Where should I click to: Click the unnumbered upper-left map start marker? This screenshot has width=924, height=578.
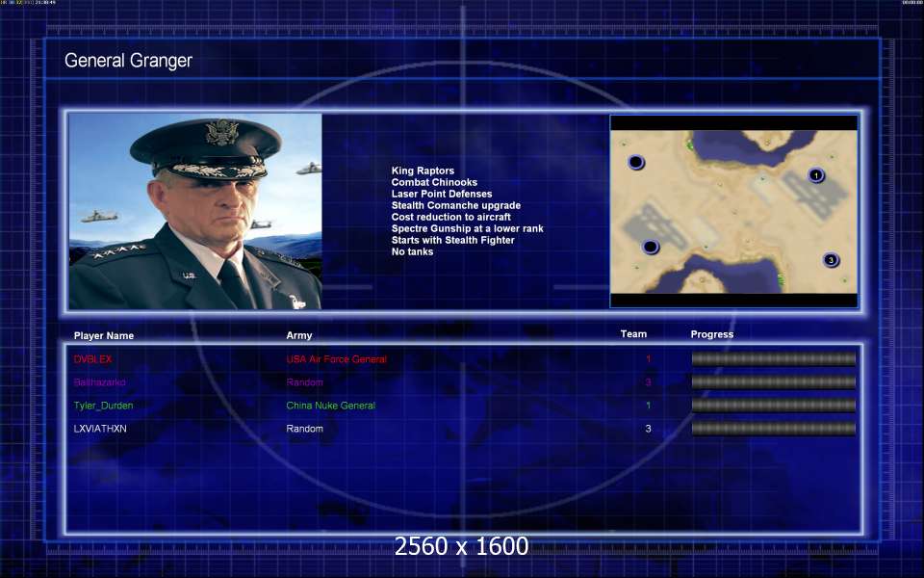pos(636,162)
